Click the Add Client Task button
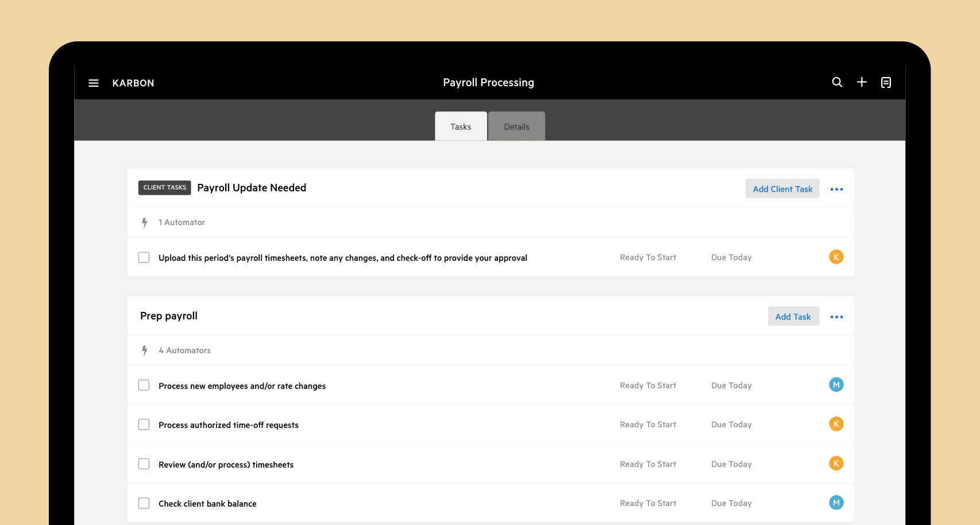 (x=782, y=189)
